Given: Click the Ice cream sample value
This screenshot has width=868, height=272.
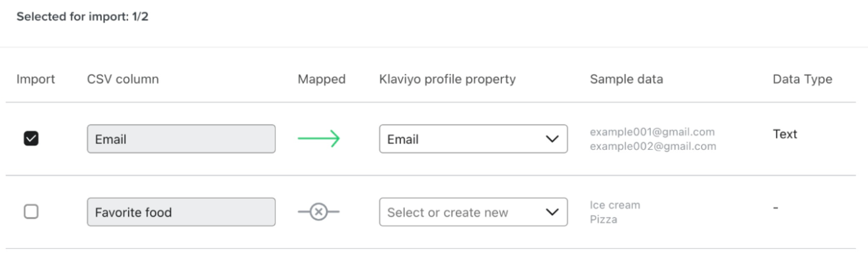Looking at the screenshot, I should coord(615,205).
